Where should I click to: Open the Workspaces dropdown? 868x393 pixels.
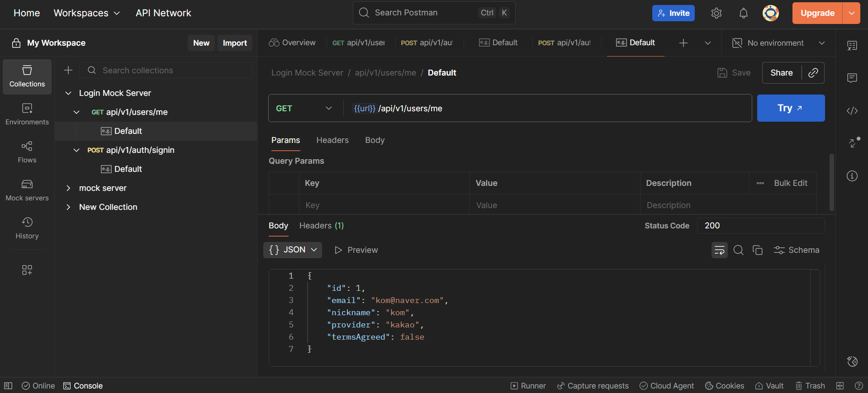tap(87, 13)
